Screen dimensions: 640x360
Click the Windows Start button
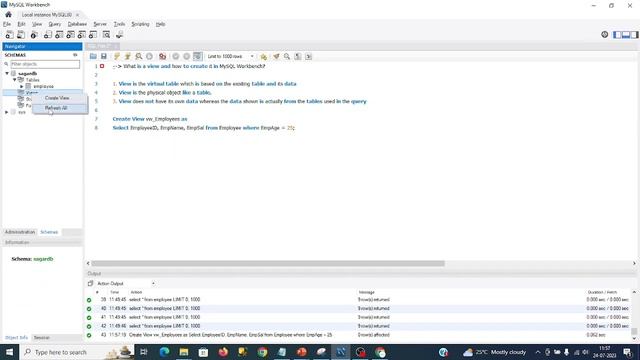[x=9, y=352]
